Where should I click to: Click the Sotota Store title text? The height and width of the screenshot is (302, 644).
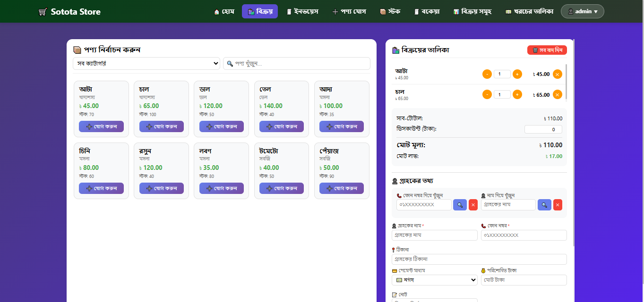pyautogui.click(x=76, y=12)
